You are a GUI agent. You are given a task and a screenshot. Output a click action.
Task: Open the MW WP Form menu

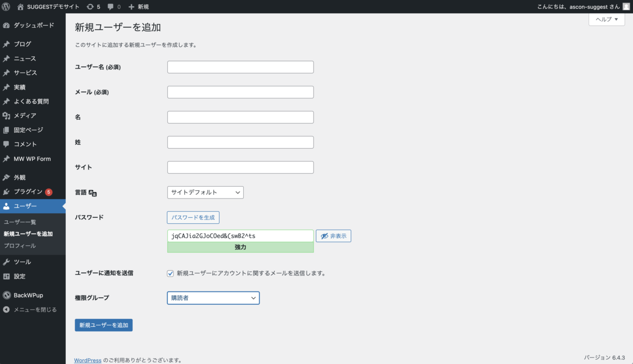33,159
